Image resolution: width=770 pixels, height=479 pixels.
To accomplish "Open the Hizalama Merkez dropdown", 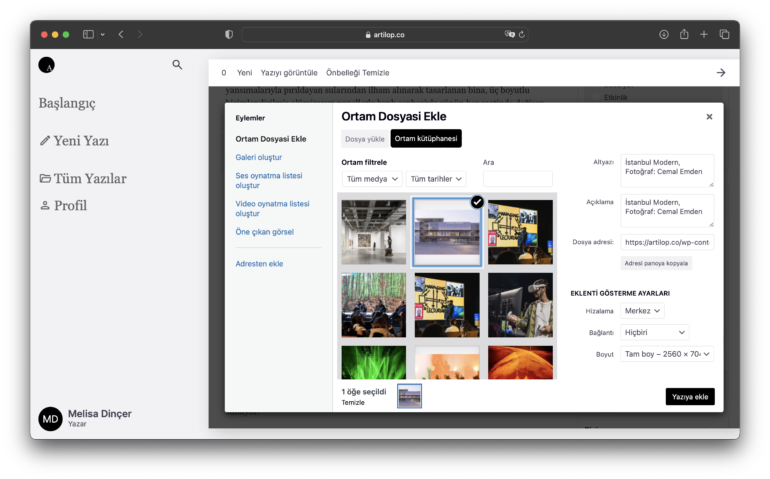I will (x=642, y=311).
